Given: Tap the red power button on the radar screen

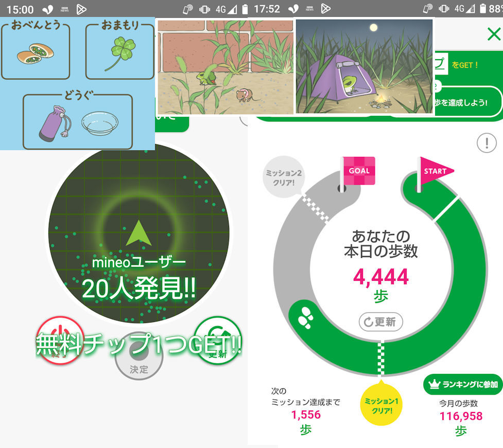Looking at the screenshot, I should tap(60, 340).
